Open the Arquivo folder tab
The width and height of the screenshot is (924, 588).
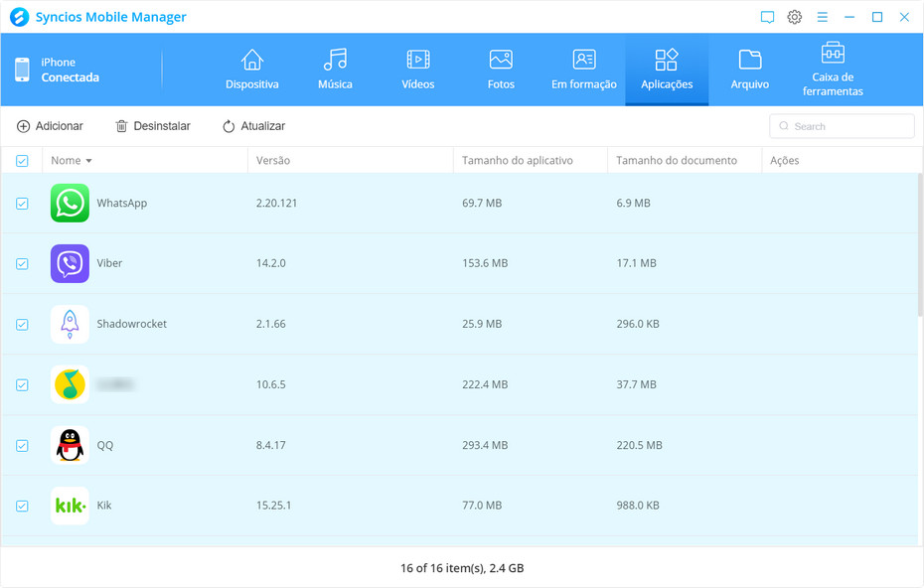749,70
